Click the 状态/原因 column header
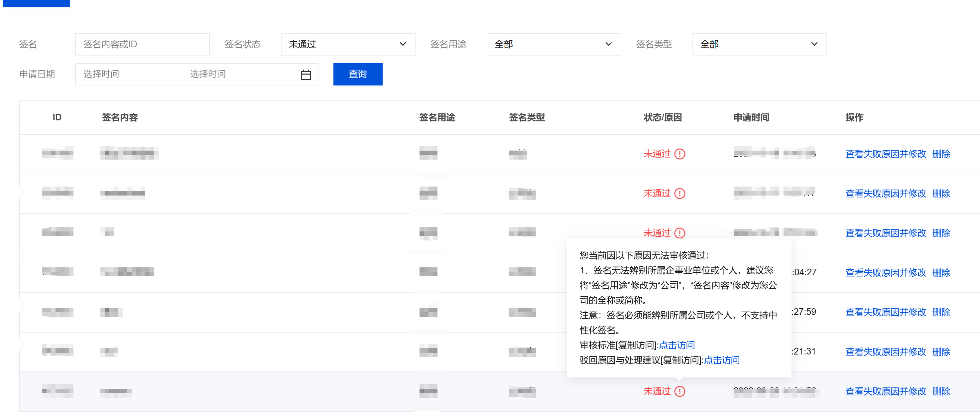The height and width of the screenshot is (418, 980). coord(662,117)
